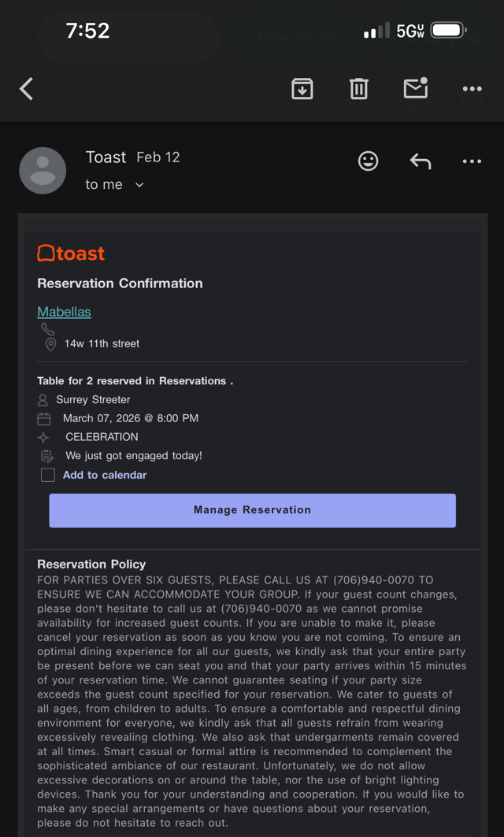Viewport: 504px width, 837px height.
Task: Tap the phone icon under Mabellas
Action: [x=48, y=329]
